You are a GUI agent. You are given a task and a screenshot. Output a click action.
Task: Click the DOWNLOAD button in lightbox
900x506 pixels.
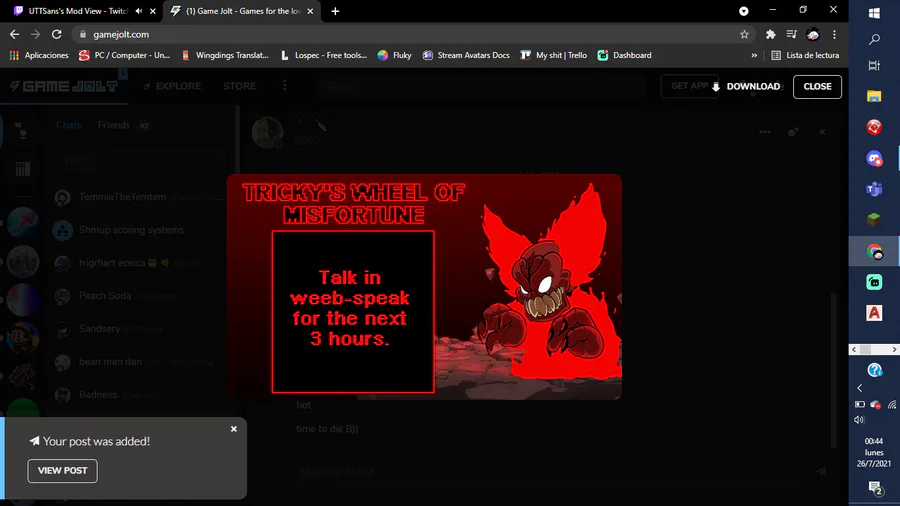(746, 87)
